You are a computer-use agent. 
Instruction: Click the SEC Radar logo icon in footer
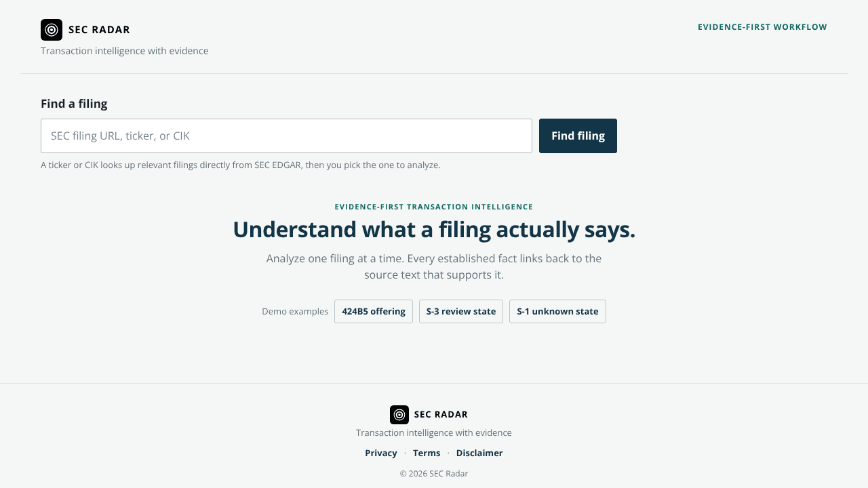tap(399, 415)
